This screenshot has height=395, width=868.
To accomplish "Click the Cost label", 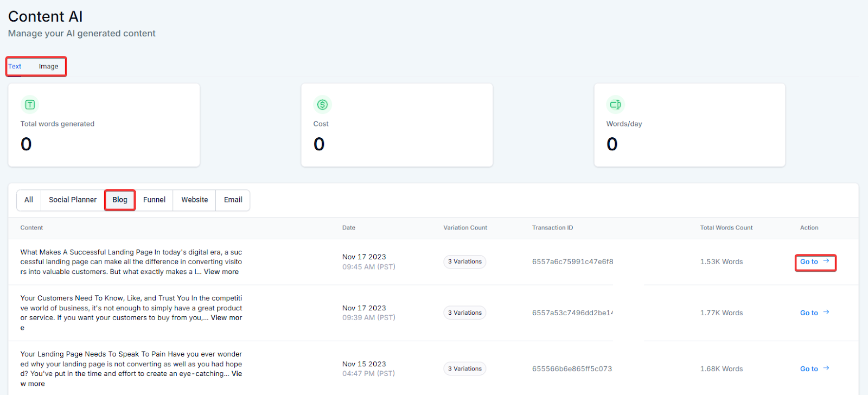I will [x=321, y=124].
